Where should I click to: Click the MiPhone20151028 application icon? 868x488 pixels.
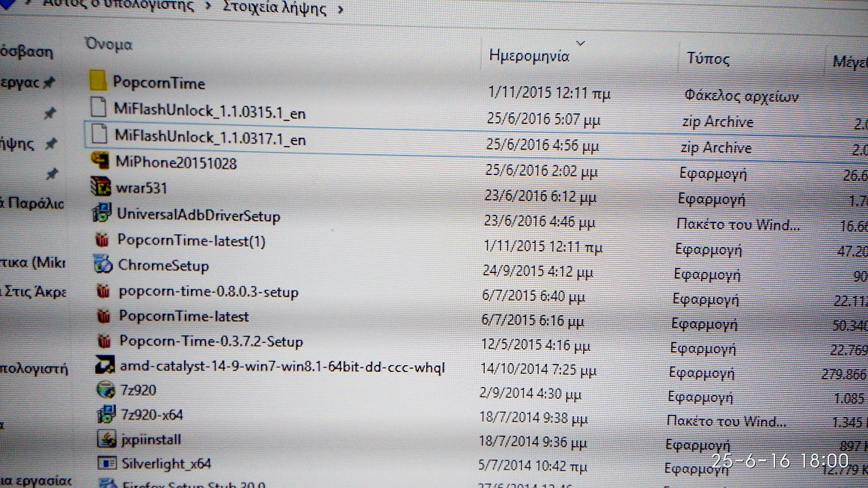(100, 161)
